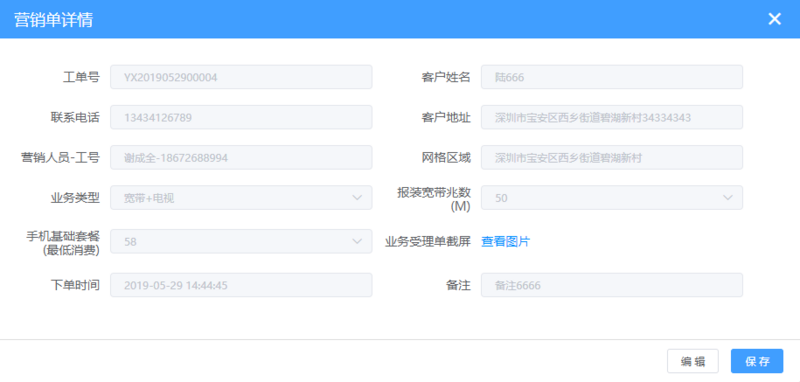
Task: Expand the 业务类型 dropdown arrow
Action: [x=357, y=198]
